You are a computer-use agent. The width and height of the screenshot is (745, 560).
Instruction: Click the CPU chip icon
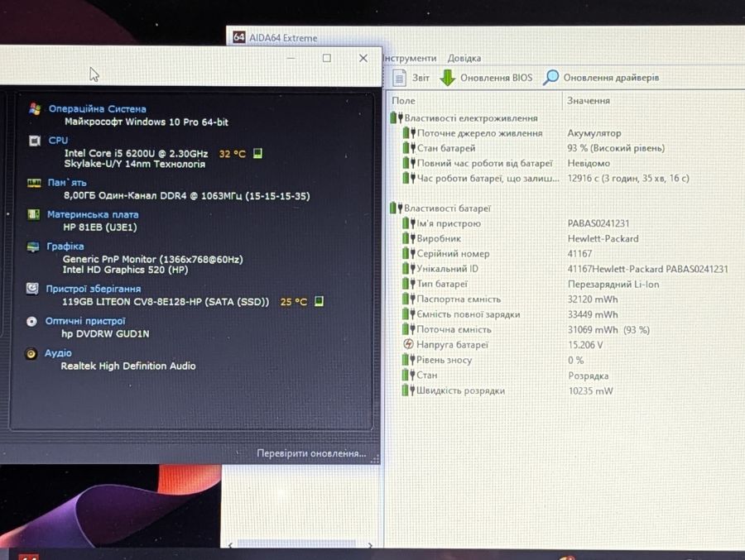[x=34, y=141]
